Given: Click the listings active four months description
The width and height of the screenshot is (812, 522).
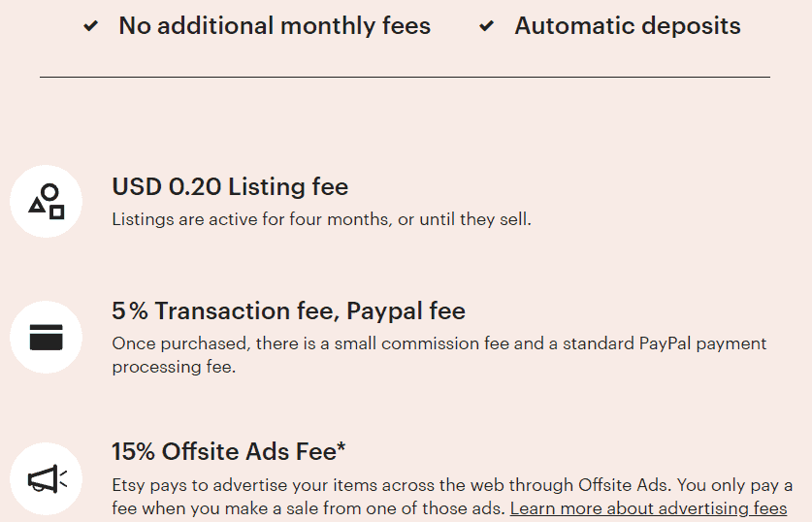Looking at the screenshot, I should point(321,219).
